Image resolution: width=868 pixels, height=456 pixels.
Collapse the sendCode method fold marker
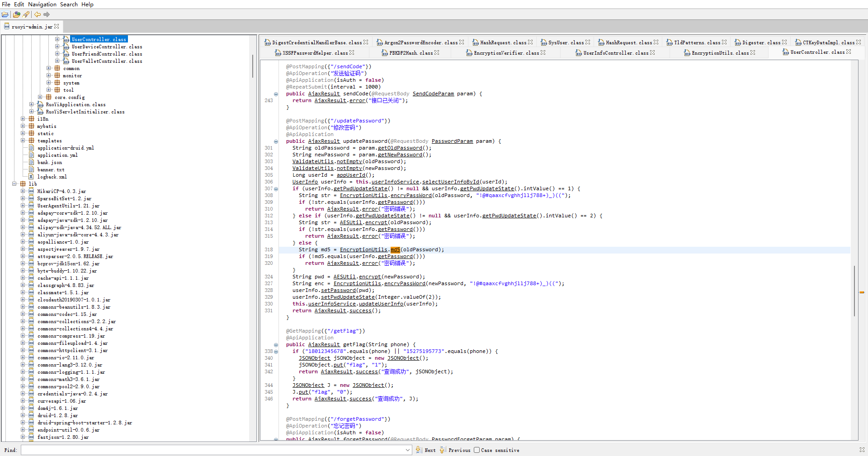pos(276,94)
